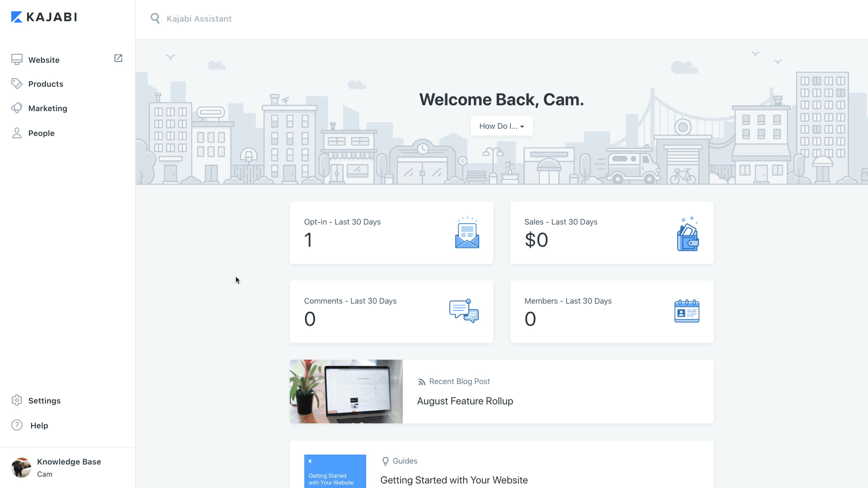This screenshot has height=488, width=868.
Task: Open the Marketing menu
Action: (47, 108)
